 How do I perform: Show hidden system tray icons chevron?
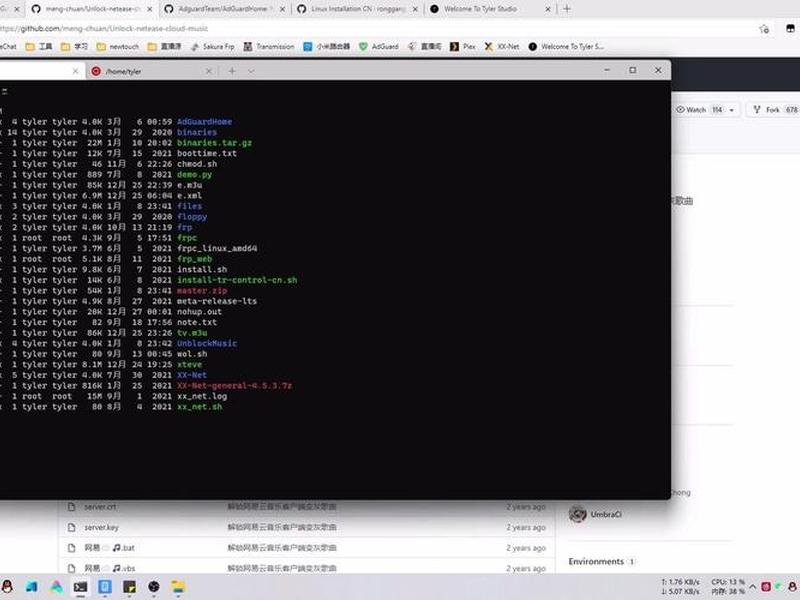click(x=753, y=587)
